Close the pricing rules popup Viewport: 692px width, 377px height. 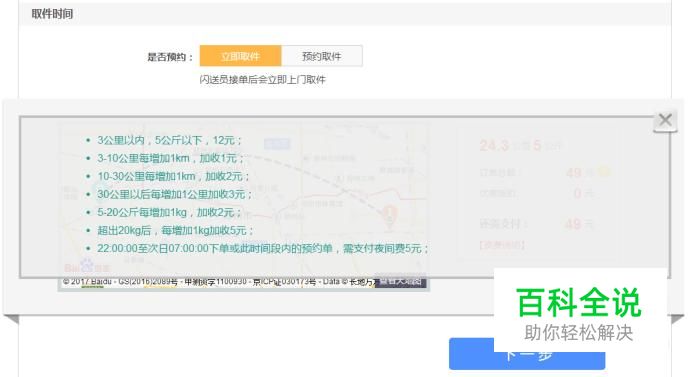(665, 120)
